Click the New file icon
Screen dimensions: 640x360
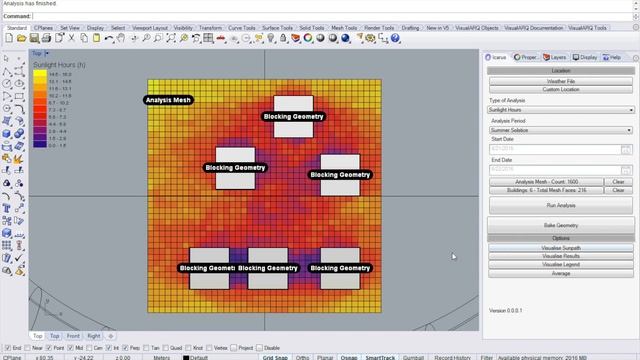pos(9,38)
